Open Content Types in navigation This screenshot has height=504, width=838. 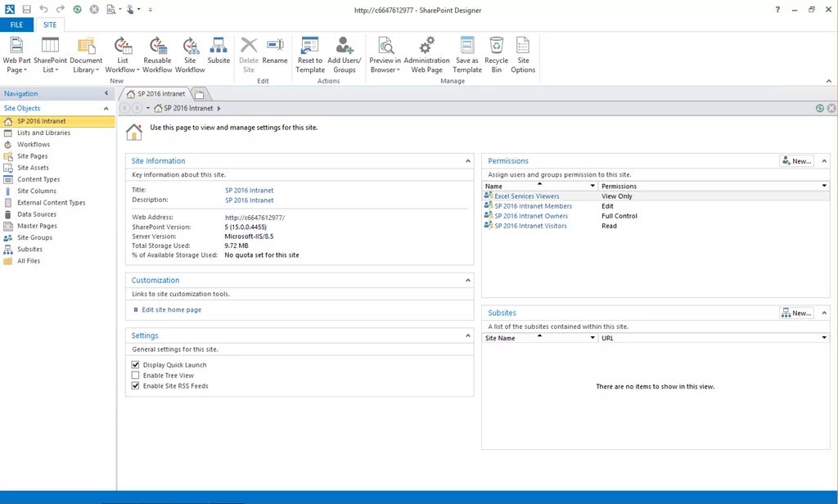(x=38, y=179)
